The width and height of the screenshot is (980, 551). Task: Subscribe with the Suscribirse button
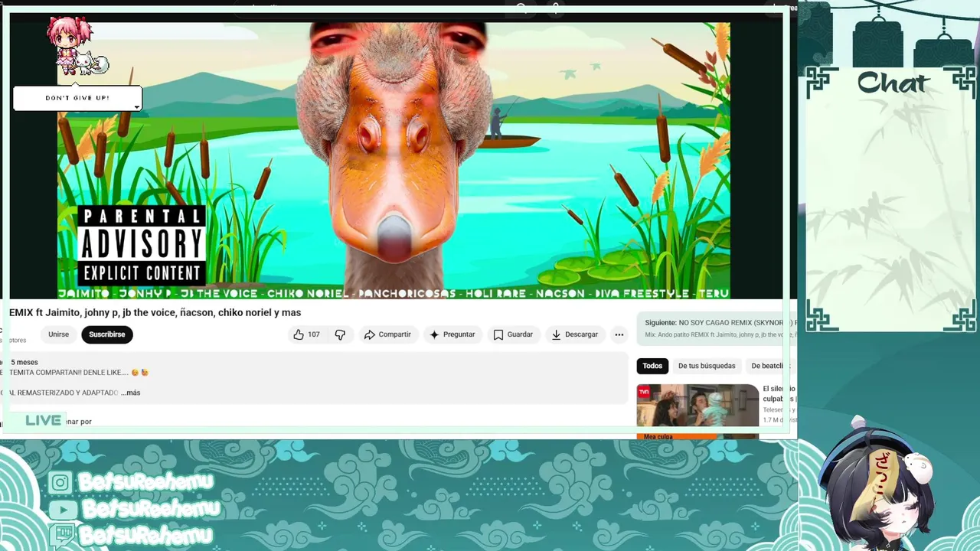coord(106,334)
